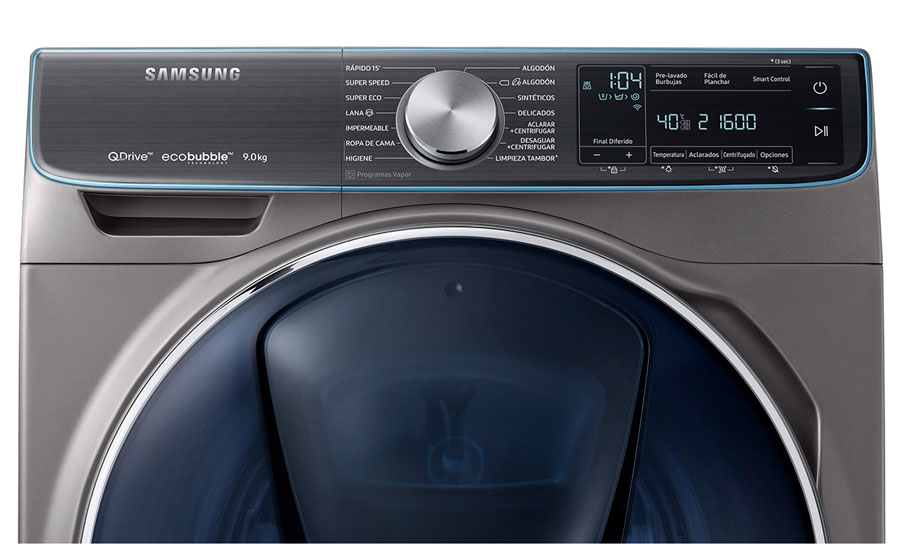The width and height of the screenshot is (900, 544).
Task: Select the DESAGUAR +CENTRIFUGAR program label
Action: [x=531, y=143]
